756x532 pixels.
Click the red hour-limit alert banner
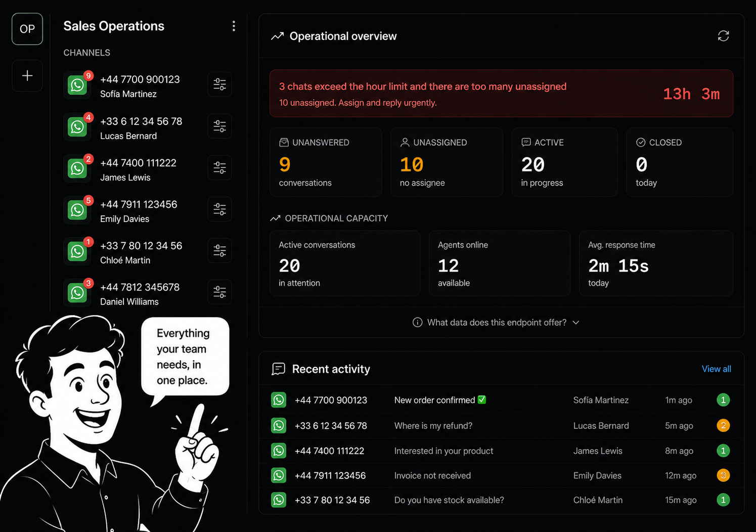pyautogui.click(x=501, y=94)
